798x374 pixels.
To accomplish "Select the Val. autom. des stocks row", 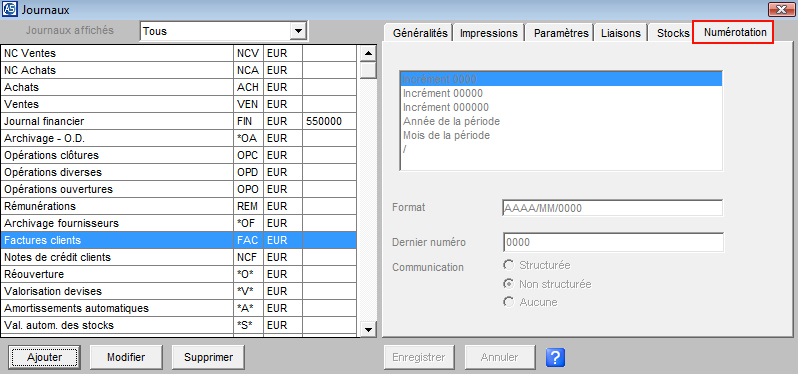I will click(179, 325).
